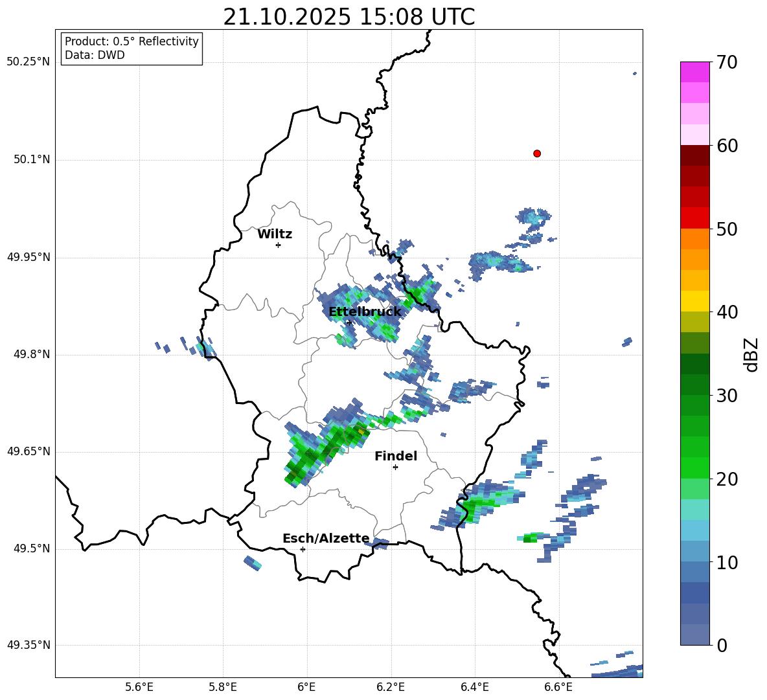
Task: Click the Data: DWD text
Action: 95,55
